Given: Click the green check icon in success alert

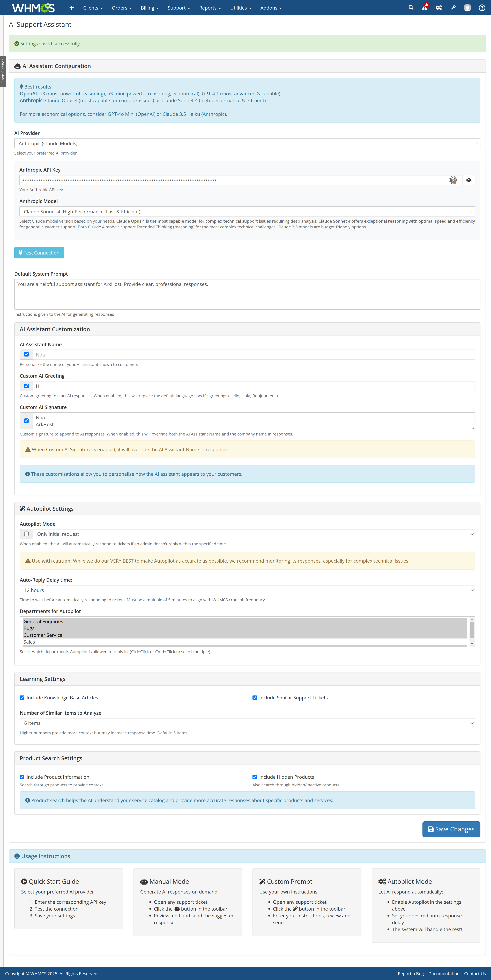Looking at the screenshot, I should 17,44.
